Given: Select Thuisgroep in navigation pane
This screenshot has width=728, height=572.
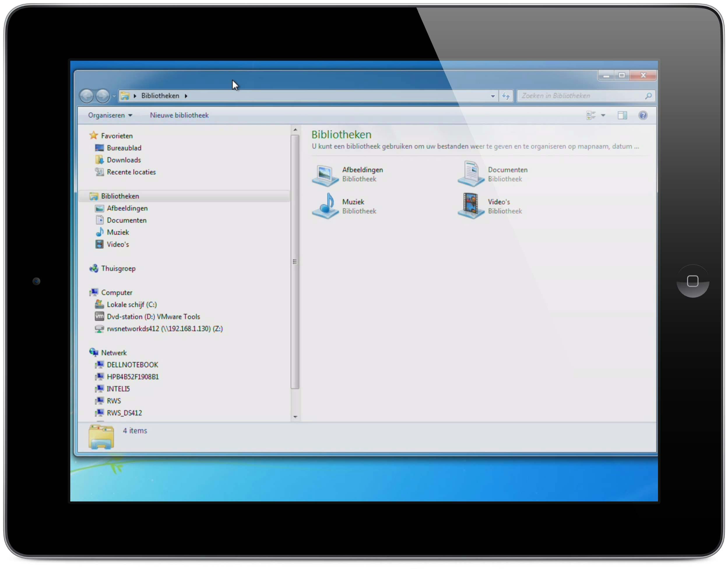Looking at the screenshot, I should pos(118,269).
